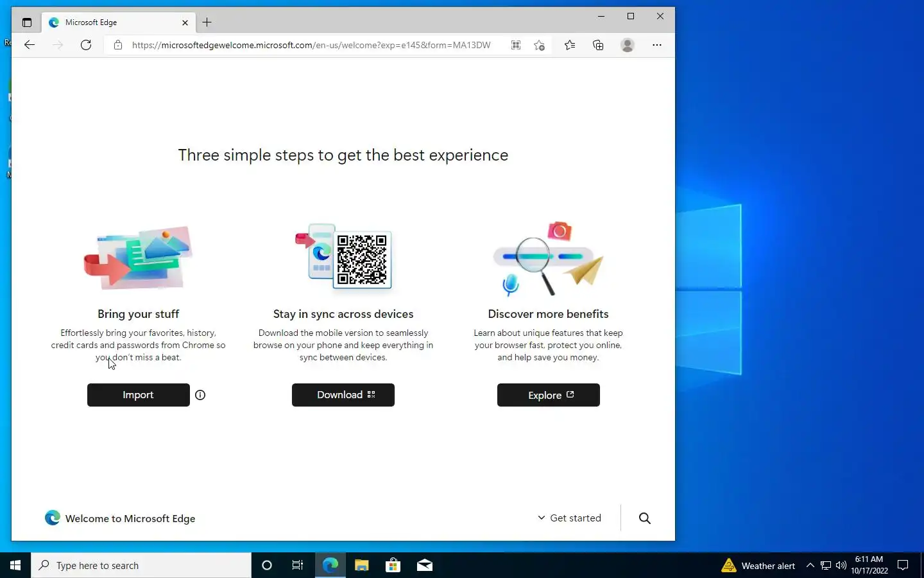Click Discover more benefits heading
924x578 pixels.
tap(549, 314)
